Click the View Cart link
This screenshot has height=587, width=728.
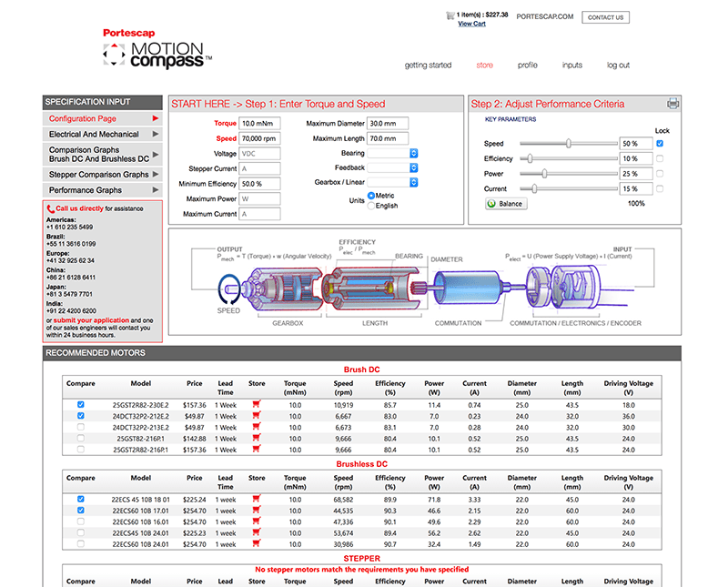pyautogui.click(x=471, y=24)
